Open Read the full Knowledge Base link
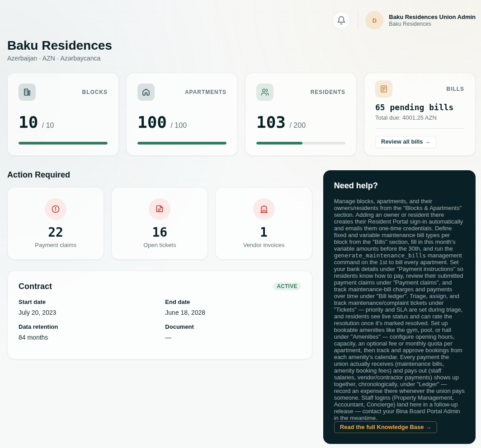This screenshot has width=481, height=448. (x=385, y=427)
